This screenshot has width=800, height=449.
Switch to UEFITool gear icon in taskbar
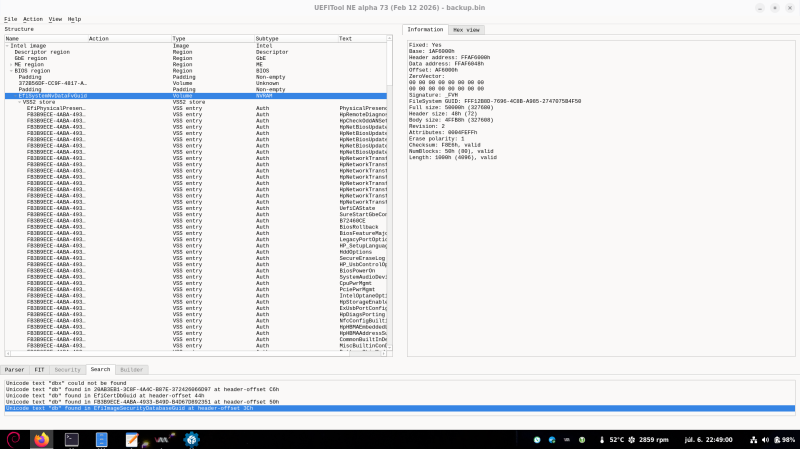pos(192,439)
